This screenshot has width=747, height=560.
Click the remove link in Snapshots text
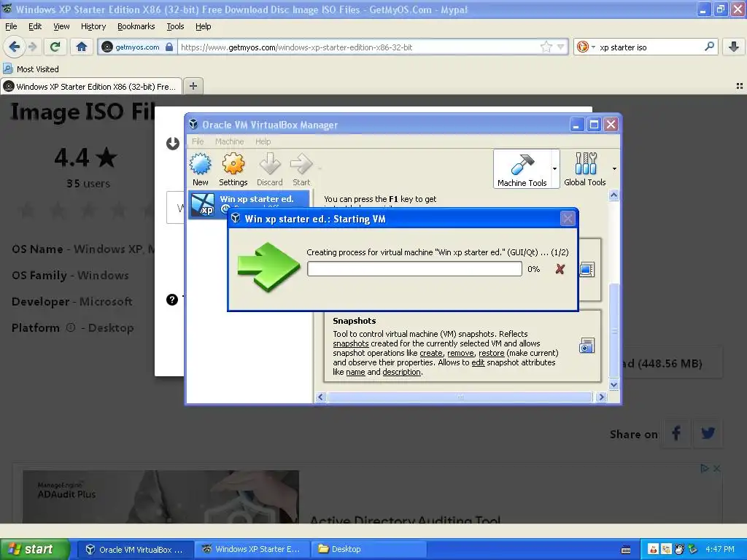tap(461, 353)
